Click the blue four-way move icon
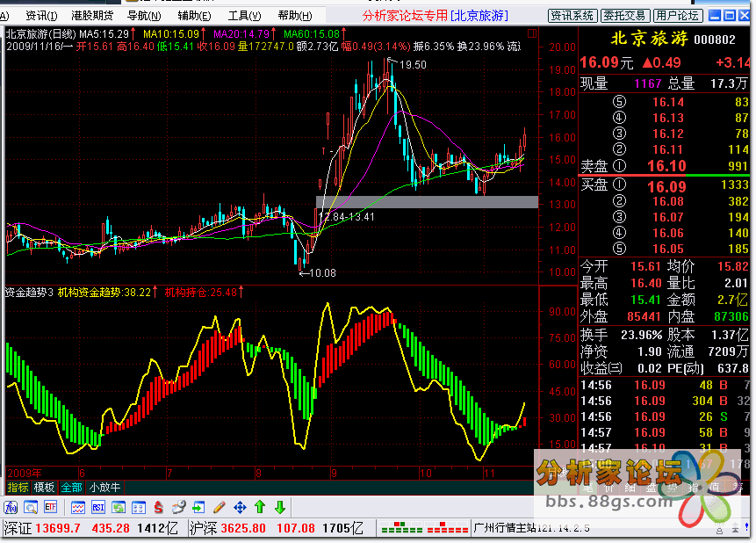Image resolution: width=756 pixels, height=543 pixels. click(x=240, y=507)
